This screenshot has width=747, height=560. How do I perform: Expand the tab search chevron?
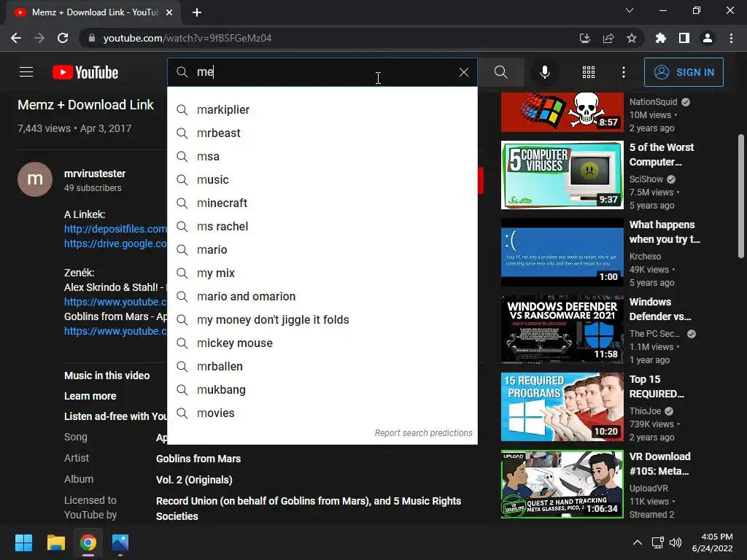pyautogui.click(x=630, y=10)
